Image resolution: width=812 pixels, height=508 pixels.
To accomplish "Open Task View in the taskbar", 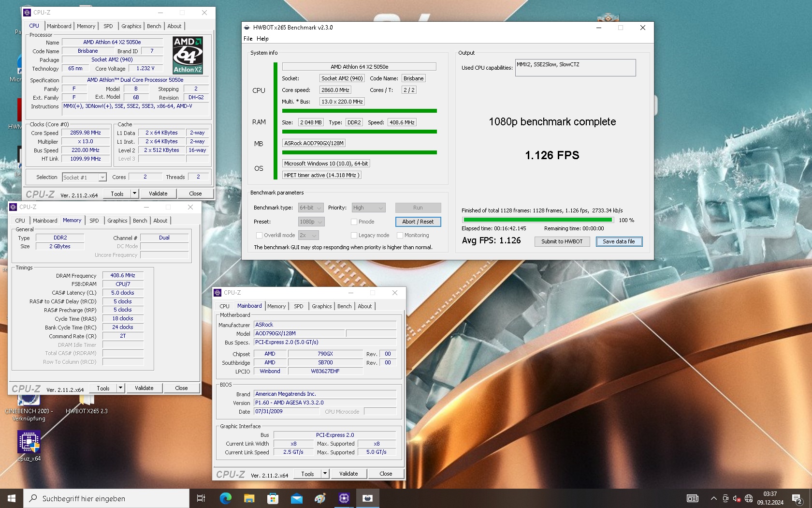I will click(201, 498).
